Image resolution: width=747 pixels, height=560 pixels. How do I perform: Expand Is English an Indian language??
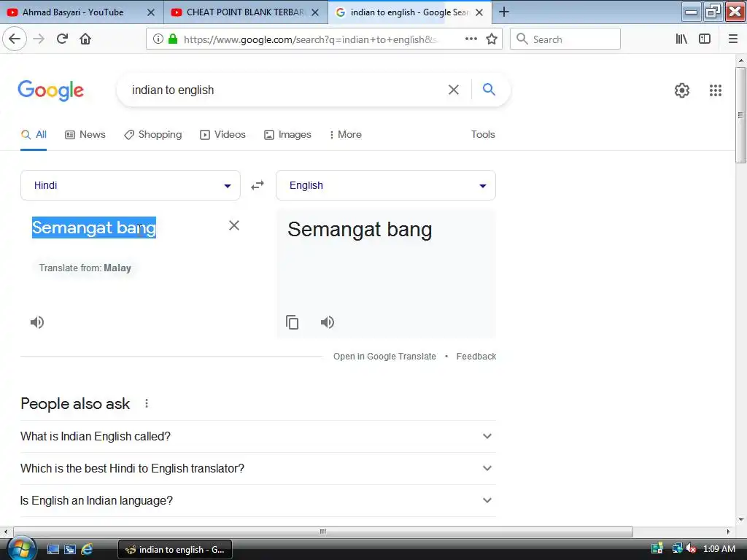click(258, 500)
